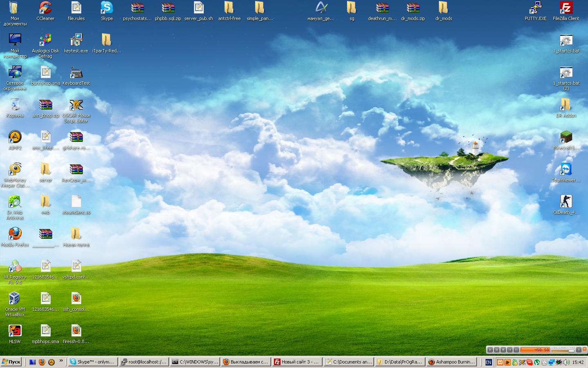The height and width of the screenshot is (368, 588).
Task: Click the show desktop quick launch icon
Action: tap(32, 362)
